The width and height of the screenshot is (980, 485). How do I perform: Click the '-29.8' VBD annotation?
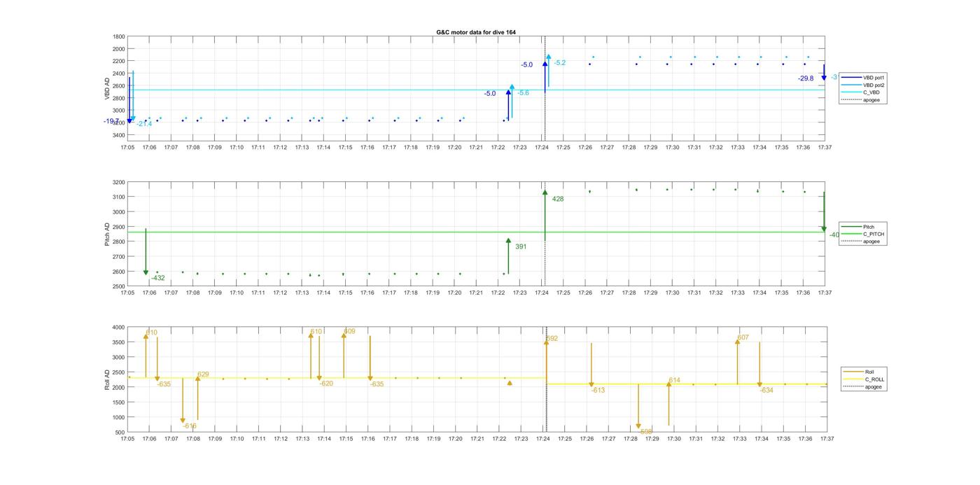tap(806, 79)
